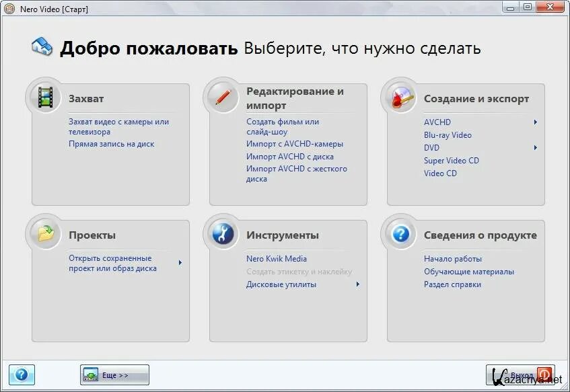Open the AVCHD export option
Screen dimensions: 570x392
pyautogui.click(x=437, y=122)
